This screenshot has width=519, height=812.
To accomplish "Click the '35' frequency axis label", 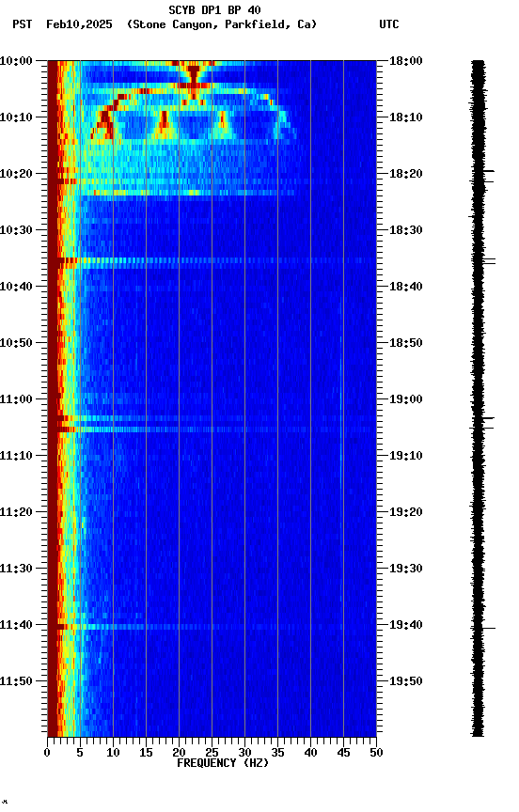I will [277, 753].
